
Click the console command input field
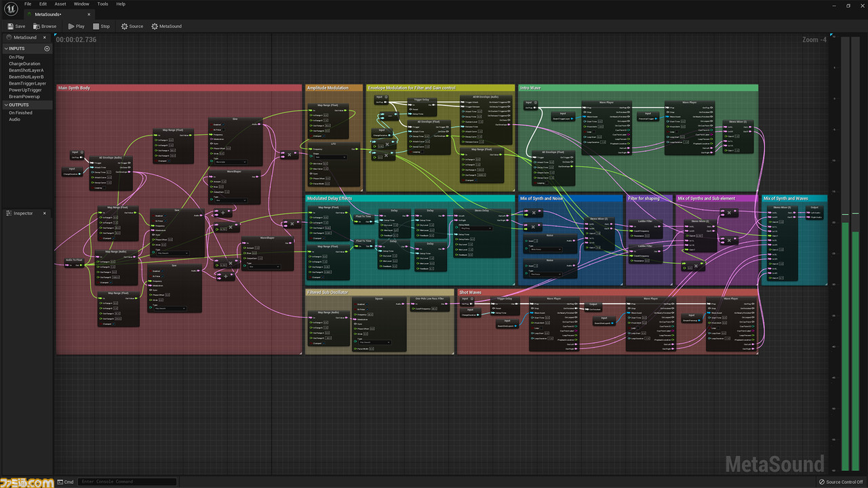tap(127, 482)
